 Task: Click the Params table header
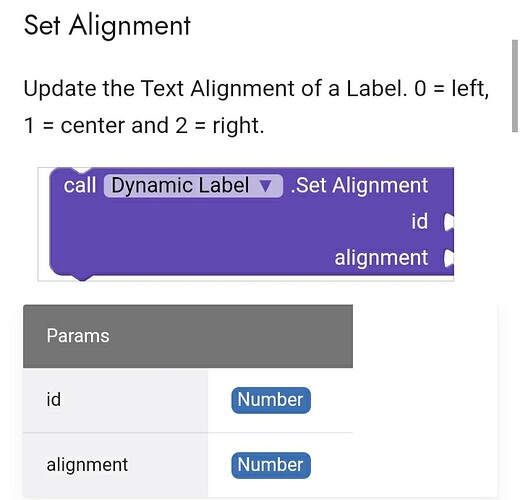tap(188, 336)
